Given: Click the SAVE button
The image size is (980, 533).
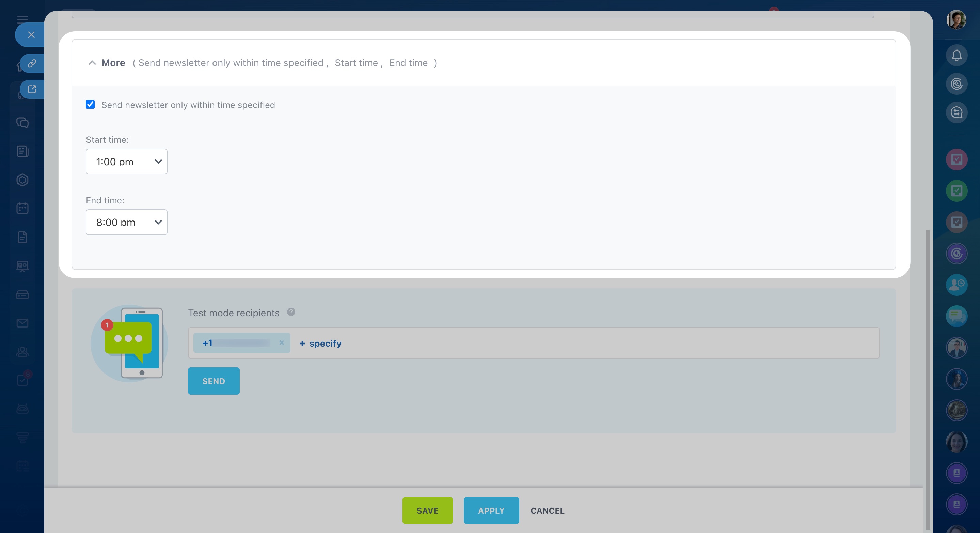Looking at the screenshot, I should [427, 510].
